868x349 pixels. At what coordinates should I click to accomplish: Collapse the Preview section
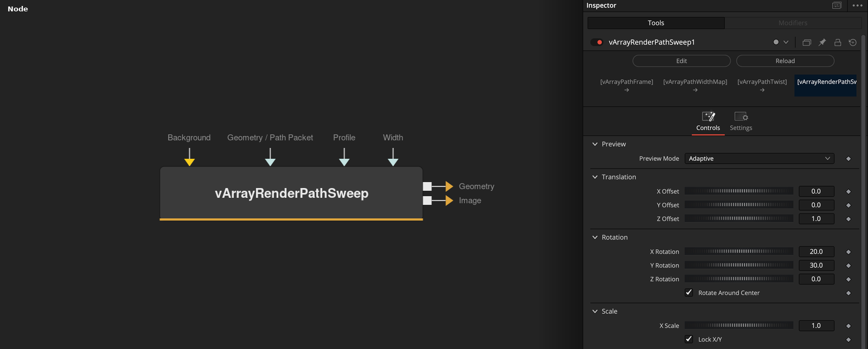pyautogui.click(x=595, y=144)
